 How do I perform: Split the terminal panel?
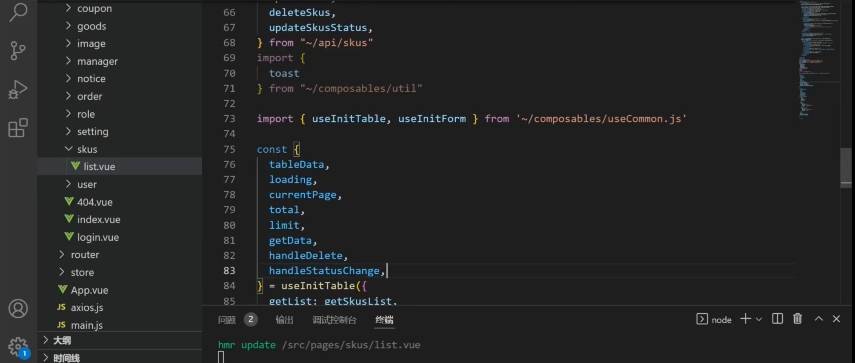click(x=778, y=319)
